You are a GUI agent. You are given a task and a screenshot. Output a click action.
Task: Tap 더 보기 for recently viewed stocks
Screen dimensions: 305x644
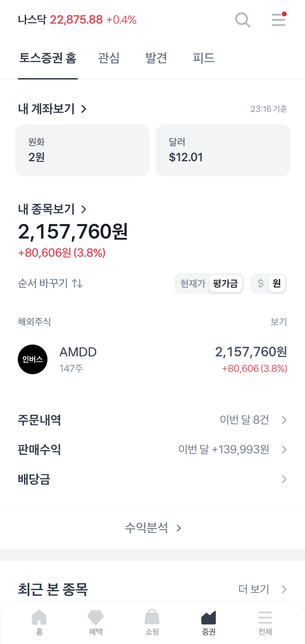pos(262,589)
